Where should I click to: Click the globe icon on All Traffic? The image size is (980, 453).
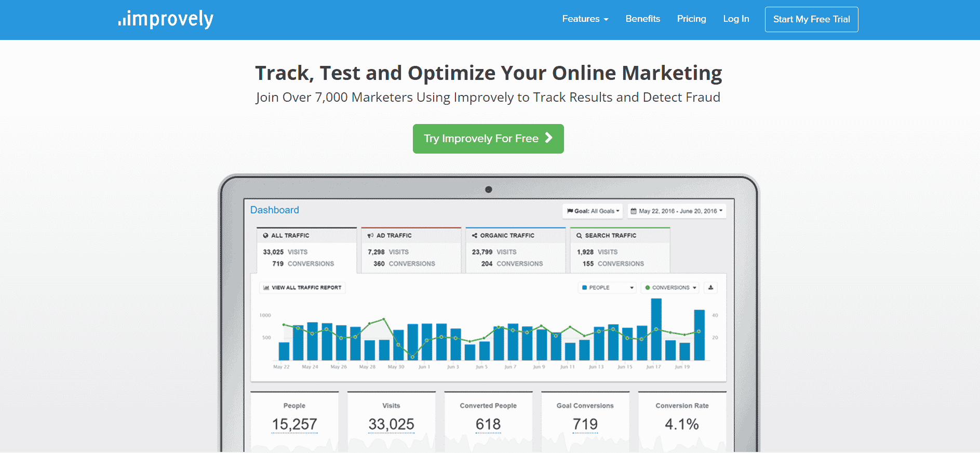click(265, 236)
